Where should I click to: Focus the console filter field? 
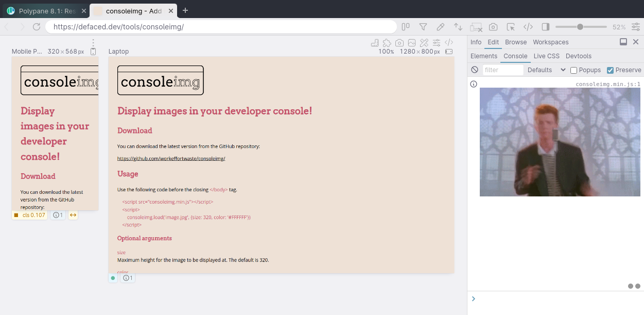[503, 70]
